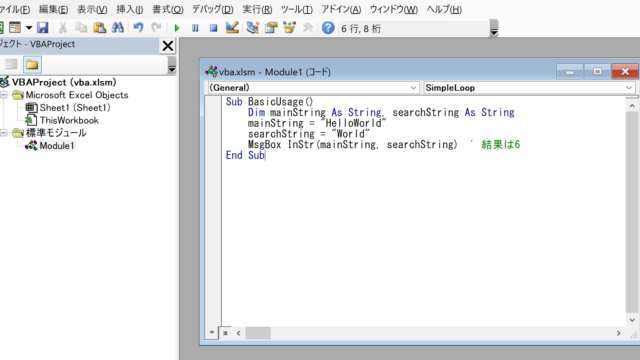Open the toolbar options overflow arrow
The image size is (640, 360).
(494, 28)
